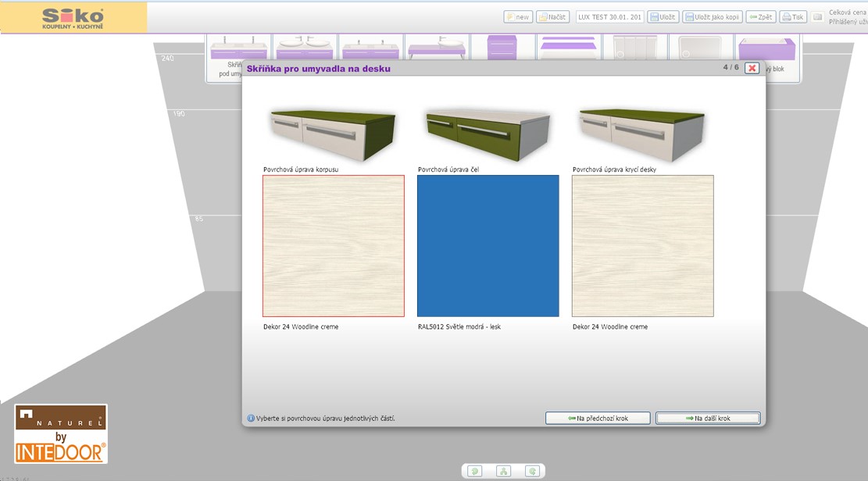Image resolution: width=868 pixels, height=481 pixels.
Task: Select the double-basin vanity cabinet with two taps
Action: 238,48
